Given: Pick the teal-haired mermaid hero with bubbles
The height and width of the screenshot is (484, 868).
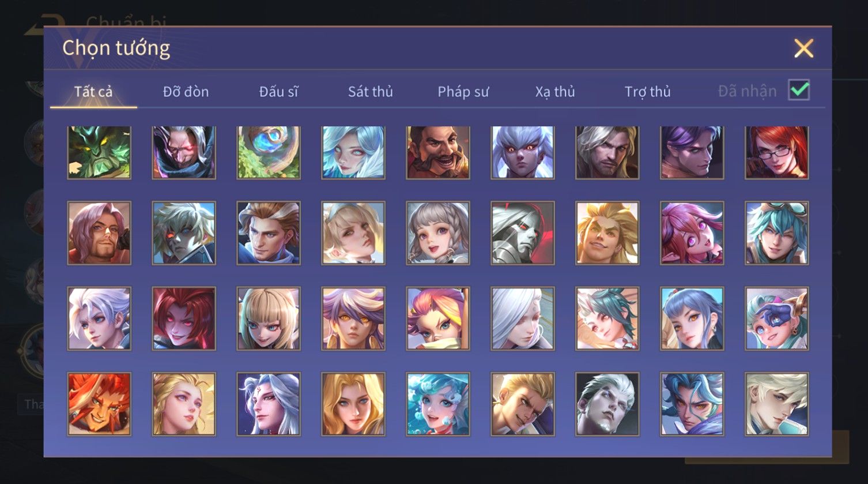Looking at the screenshot, I should pyautogui.click(x=438, y=404).
